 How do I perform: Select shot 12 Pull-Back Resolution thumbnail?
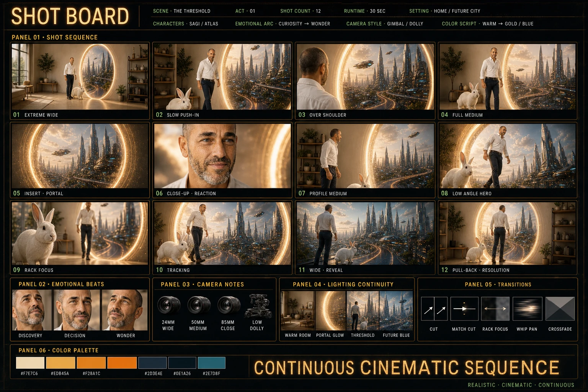508,234
